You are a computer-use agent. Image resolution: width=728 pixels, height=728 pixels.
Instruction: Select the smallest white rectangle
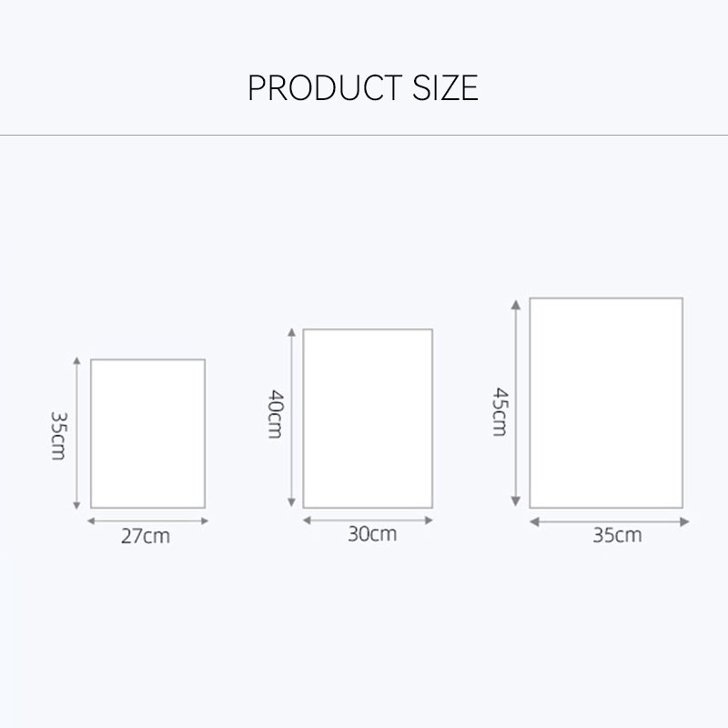pos(147,433)
